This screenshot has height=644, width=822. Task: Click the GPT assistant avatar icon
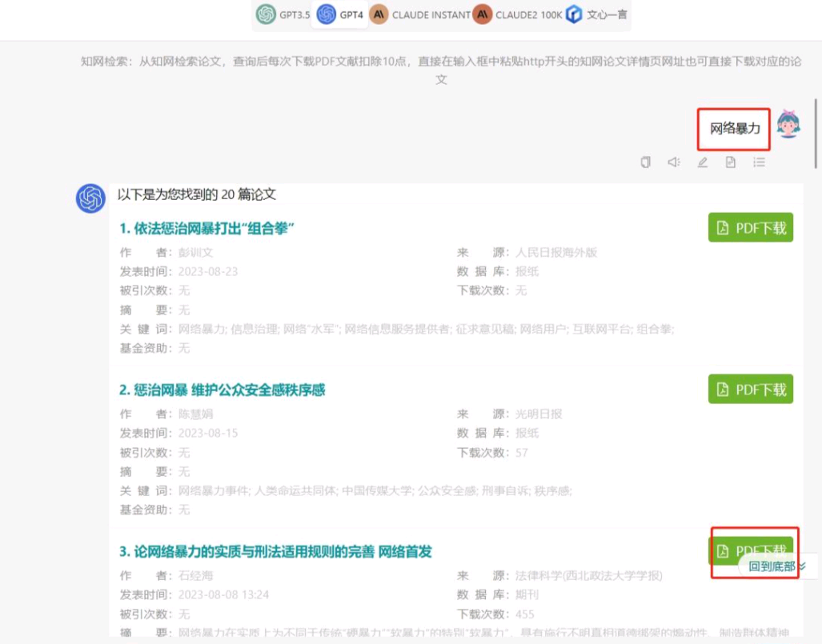point(90,198)
